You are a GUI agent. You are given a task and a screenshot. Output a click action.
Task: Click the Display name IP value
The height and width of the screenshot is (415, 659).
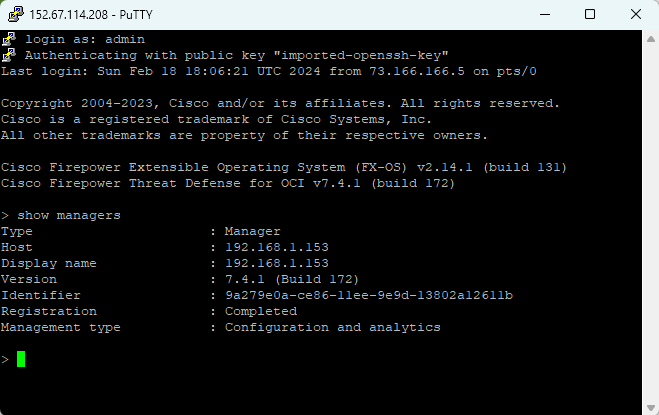[277, 263]
